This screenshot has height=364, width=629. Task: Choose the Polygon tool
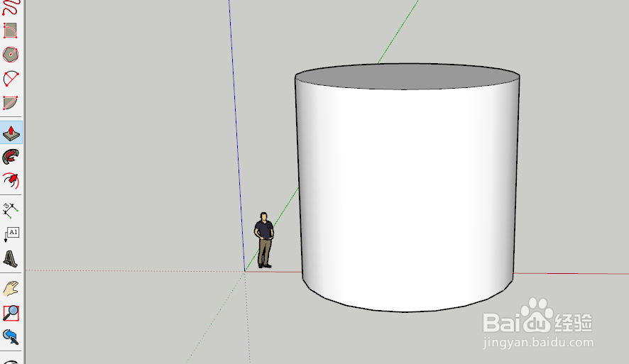click(x=11, y=55)
